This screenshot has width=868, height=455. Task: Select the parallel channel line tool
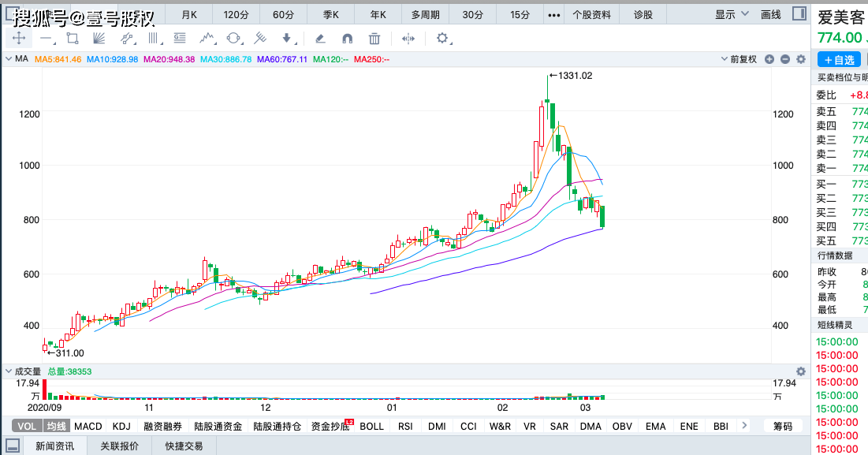coord(127,38)
